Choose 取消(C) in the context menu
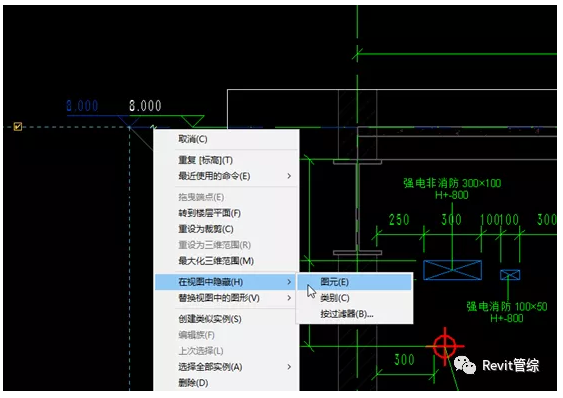Screen dimensions: 563x398 (226, 139)
